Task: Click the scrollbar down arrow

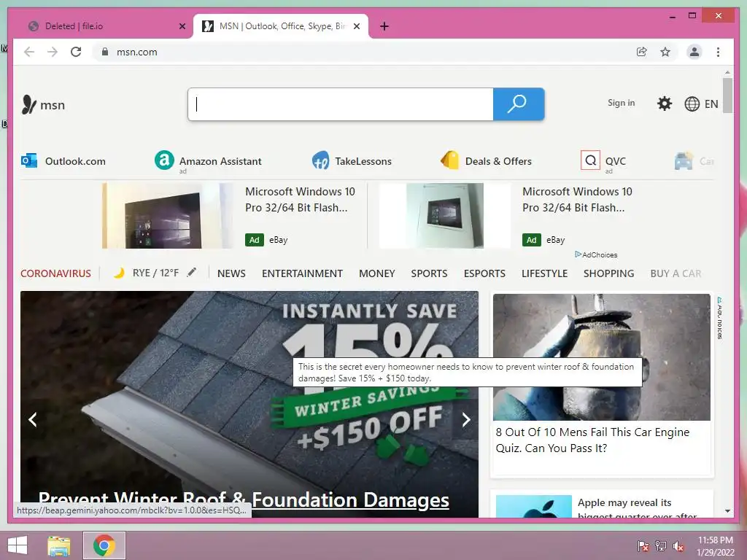Action: click(727, 511)
